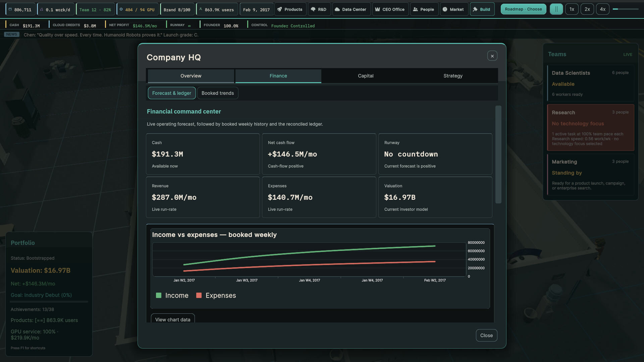Open the Roadmap · Choose selector

pos(523,9)
